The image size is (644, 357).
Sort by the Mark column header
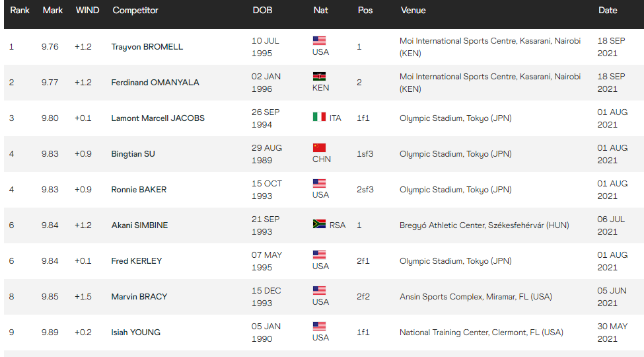pyautogui.click(x=52, y=11)
